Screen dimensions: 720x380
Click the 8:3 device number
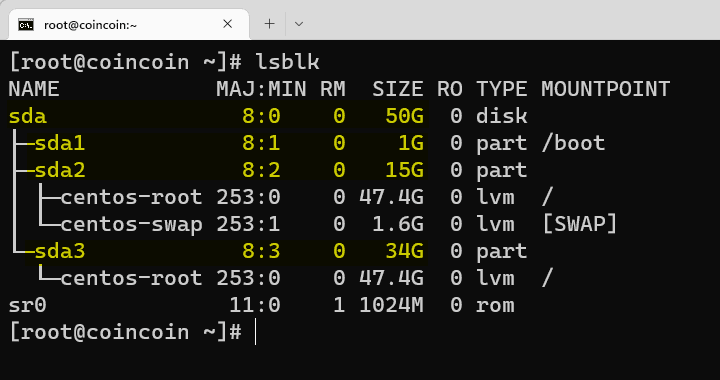click(261, 251)
